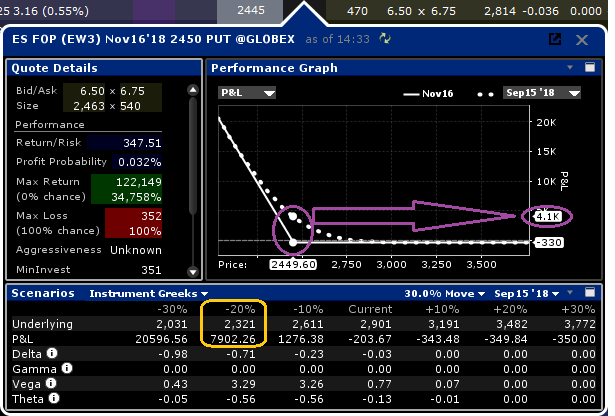Click the 2,814 value in the top row
Image resolution: width=615 pixels, height=416 pixels.
pos(500,11)
